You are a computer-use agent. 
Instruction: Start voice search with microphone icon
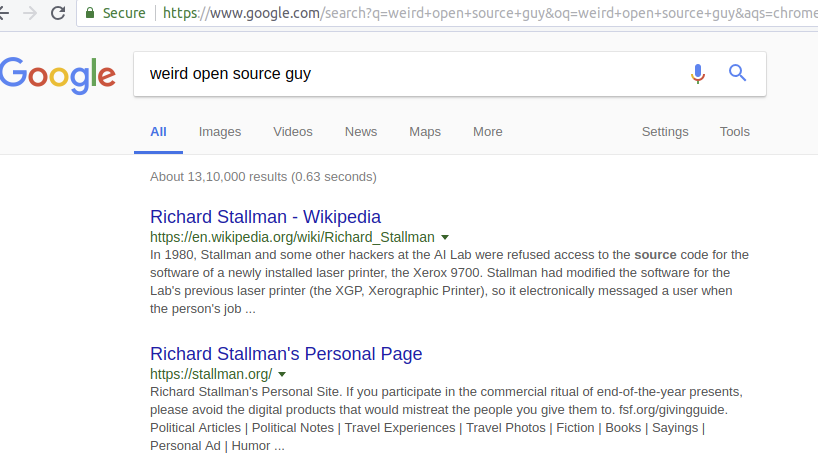698,73
